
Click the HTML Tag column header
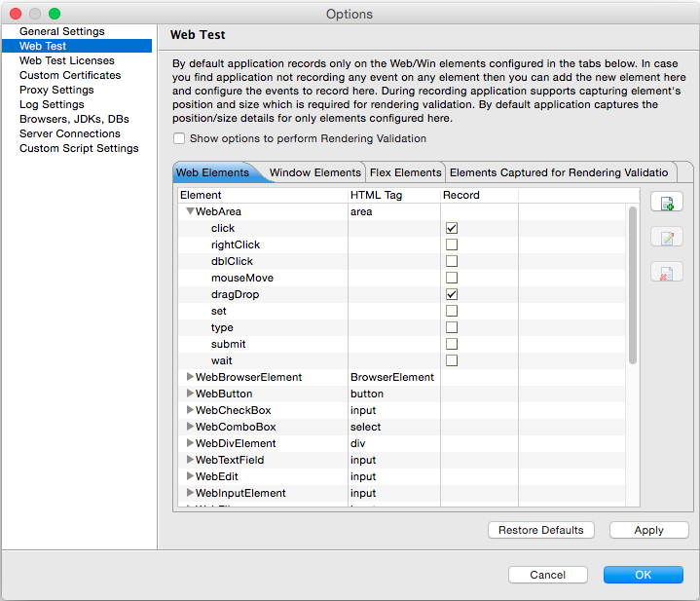(393, 195)
